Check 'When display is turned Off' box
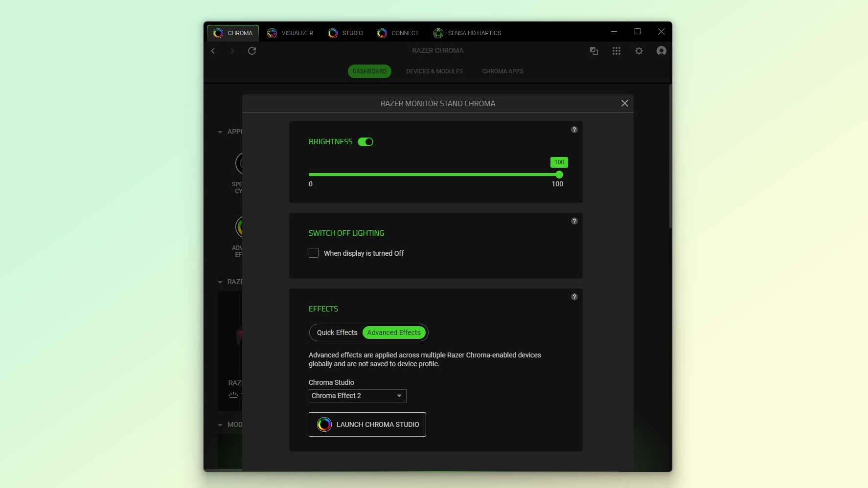The height and width of the screenshot is (488, 868). point(314,253)
